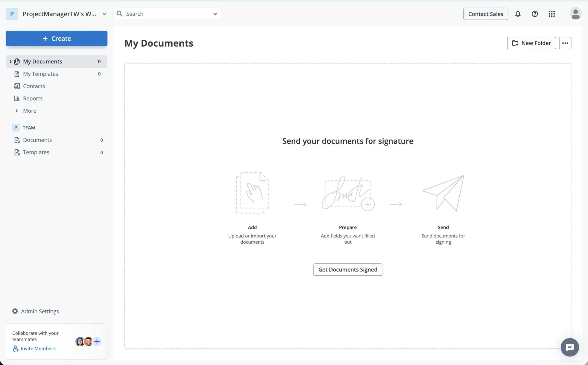Click the help question mark icon
Screen dimensions: 588x365
[534, 14]
